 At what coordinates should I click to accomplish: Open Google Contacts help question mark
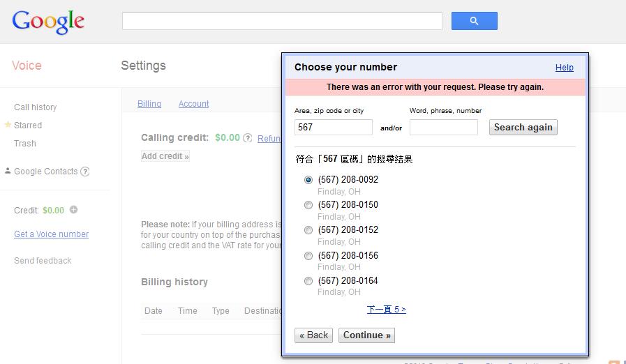pyautogui.click(x=84, y=172)
